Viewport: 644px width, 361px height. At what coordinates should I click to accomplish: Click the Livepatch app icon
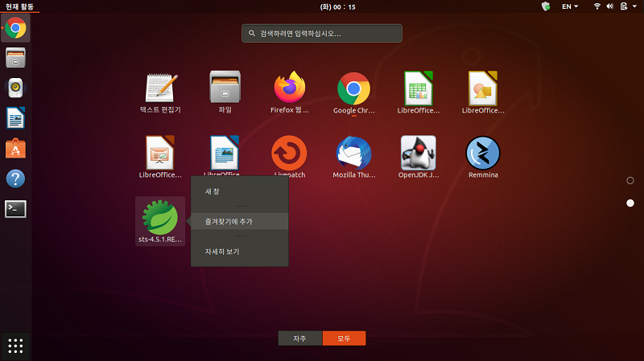click(x=290, y=153)
